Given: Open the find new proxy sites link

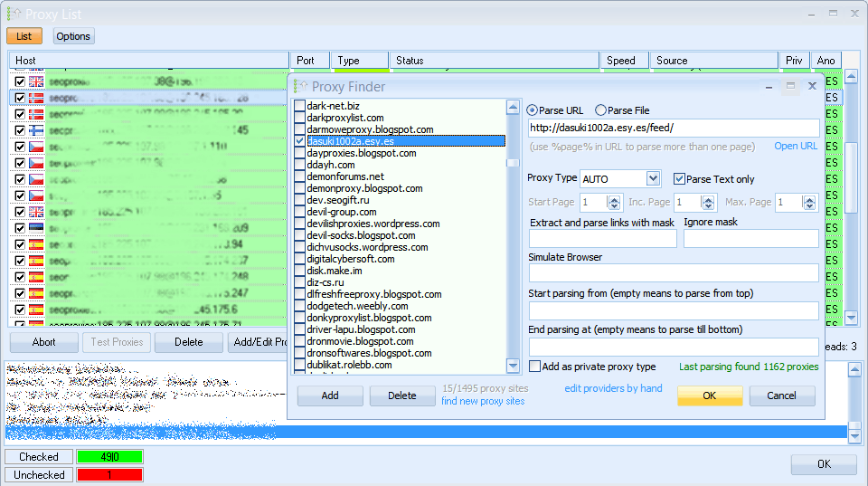Looking at the screenshot, I should click(x=483, y=401).
